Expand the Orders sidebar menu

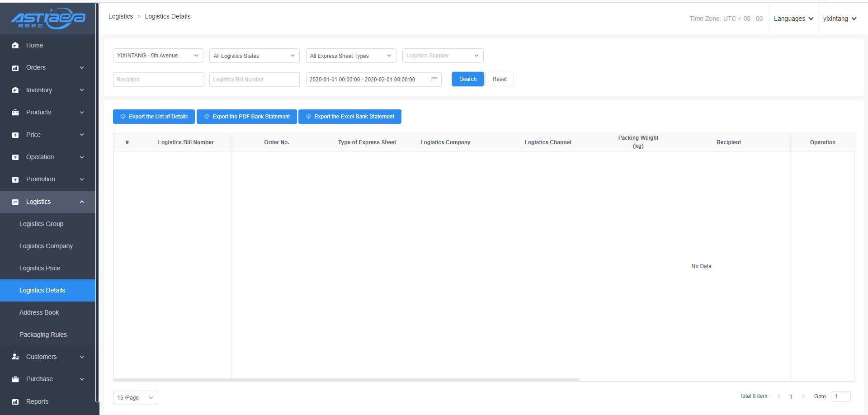(82, 68)
